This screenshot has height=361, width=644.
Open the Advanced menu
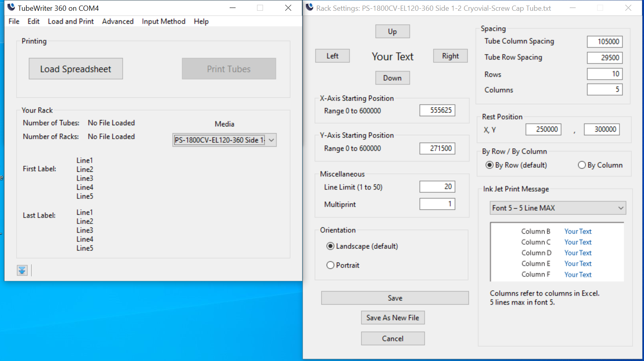tap(118, 21)
